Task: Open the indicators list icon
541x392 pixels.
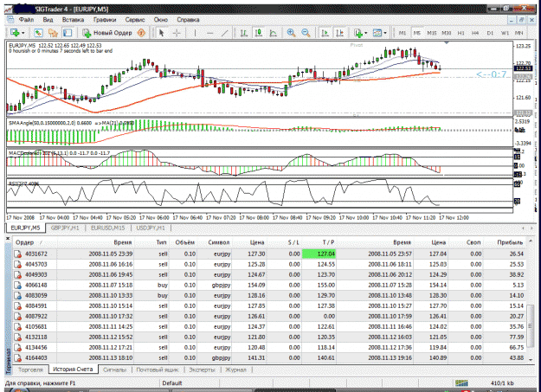Action: pos(358,33)
